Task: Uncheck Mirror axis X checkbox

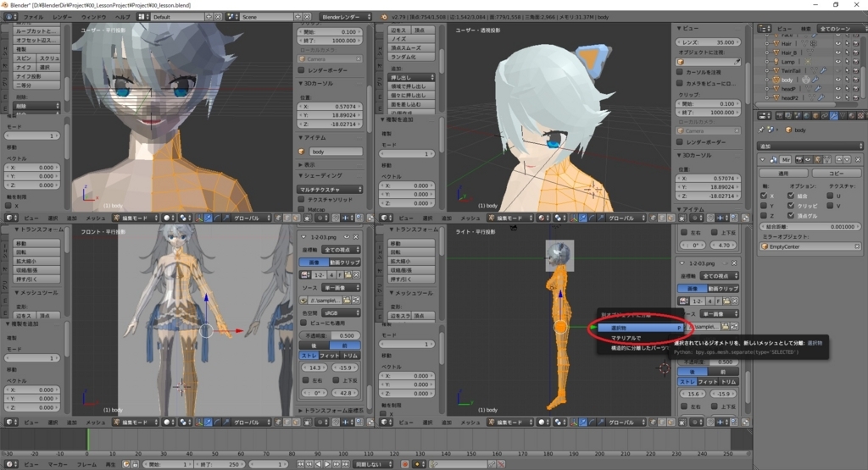Action: (x=764, y=196)
